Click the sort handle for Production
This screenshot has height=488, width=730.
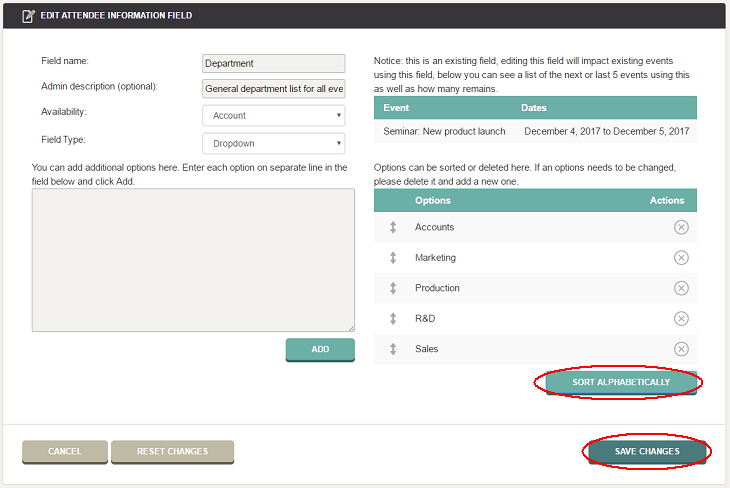pos(393,288)
